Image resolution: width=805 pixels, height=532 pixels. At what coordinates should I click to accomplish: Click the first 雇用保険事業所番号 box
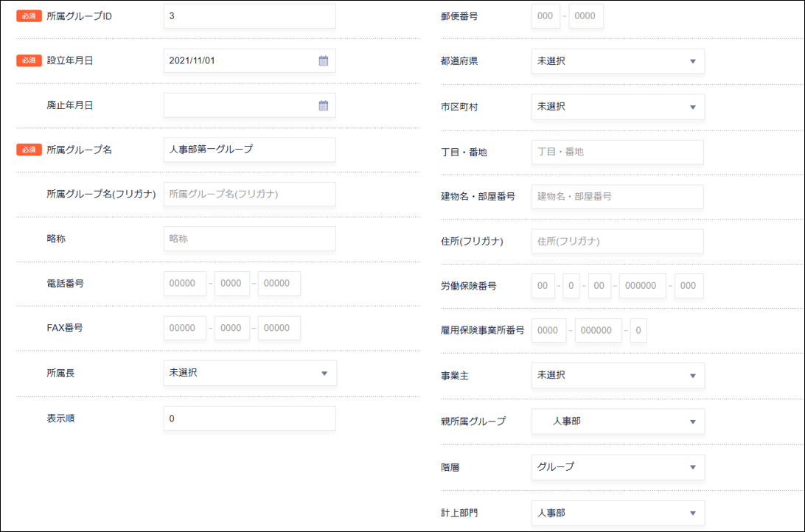tap(548, 332)
